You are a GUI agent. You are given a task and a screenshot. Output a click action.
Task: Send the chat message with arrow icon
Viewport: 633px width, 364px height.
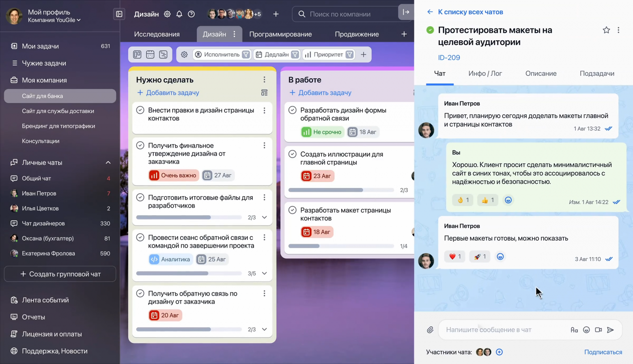tap(611, 330)
